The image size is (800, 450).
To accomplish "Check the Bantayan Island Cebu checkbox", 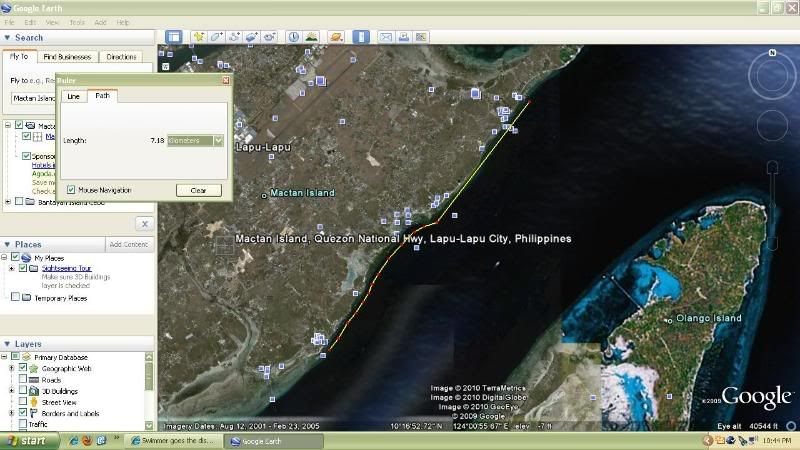I will [19, 202].
